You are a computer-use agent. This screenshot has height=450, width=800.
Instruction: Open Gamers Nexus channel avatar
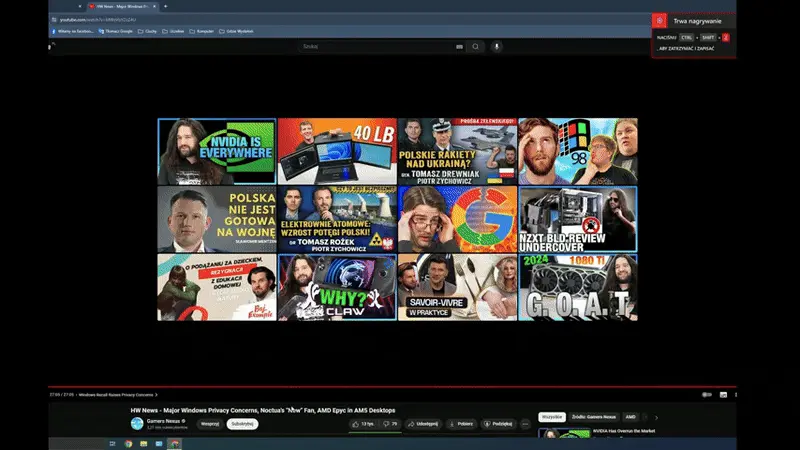[137, 424]
